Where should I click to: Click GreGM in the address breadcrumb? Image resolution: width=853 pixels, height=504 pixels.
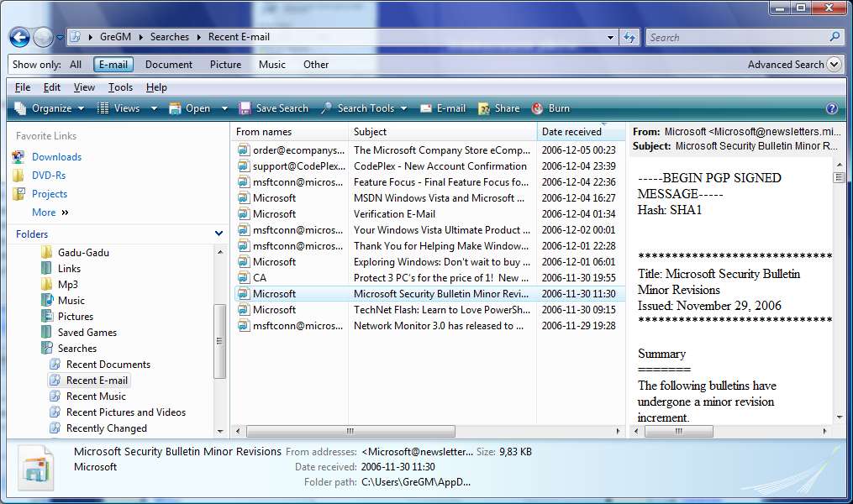click(115, 37)
